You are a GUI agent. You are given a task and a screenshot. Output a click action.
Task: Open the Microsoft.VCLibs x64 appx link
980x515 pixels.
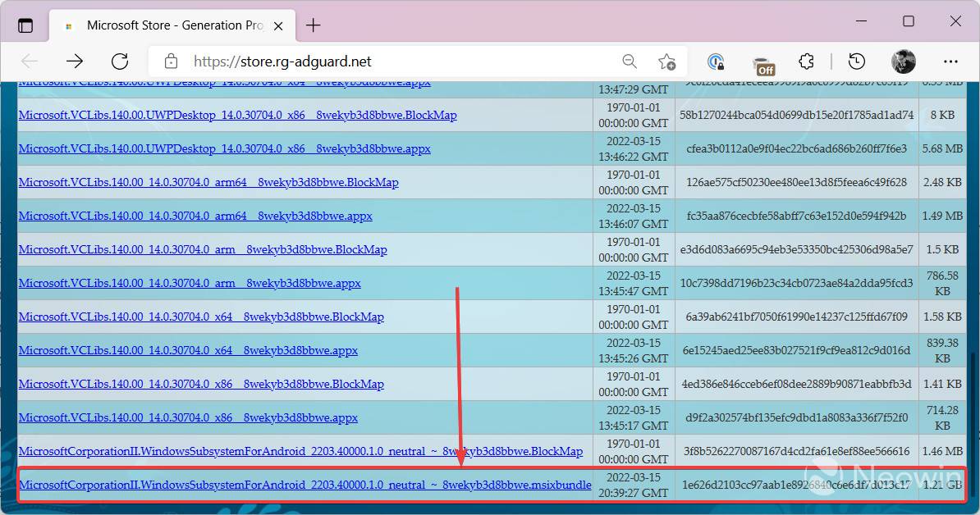pyautogui.click(x=189, y=350)
